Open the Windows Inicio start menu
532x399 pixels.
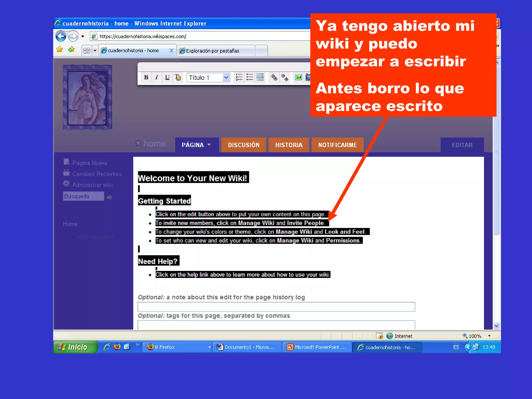click(x=75, y=347)
